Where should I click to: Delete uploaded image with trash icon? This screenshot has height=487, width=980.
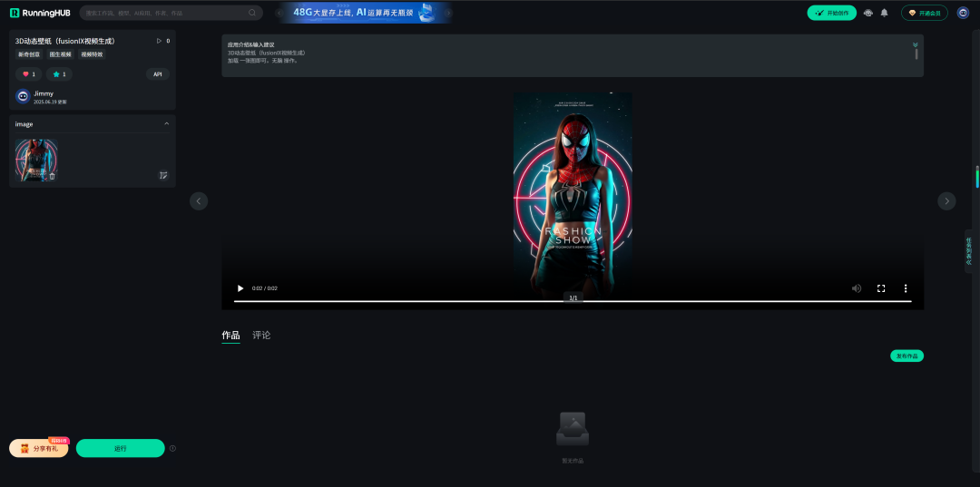(x=52, y=176)
